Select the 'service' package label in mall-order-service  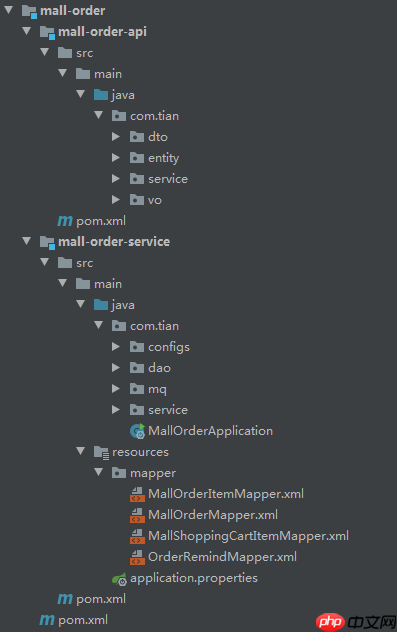coord(168,410)
